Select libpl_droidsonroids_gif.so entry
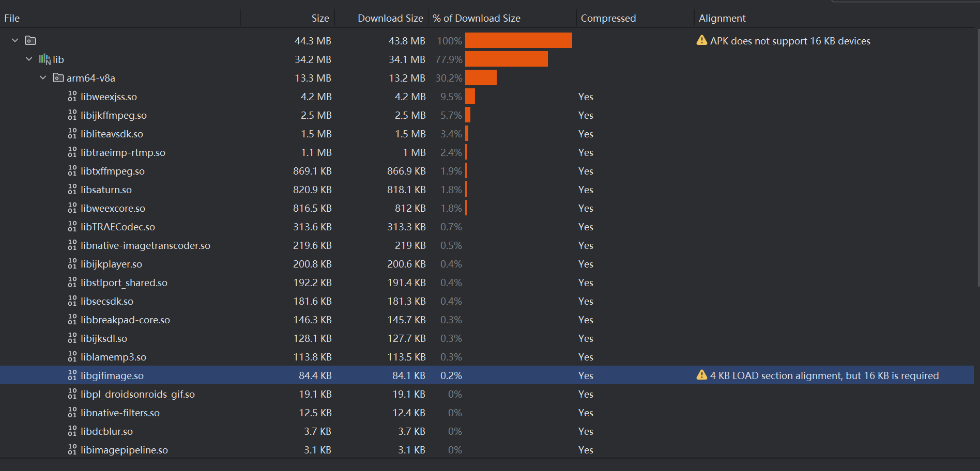 [x=137, y=394]
